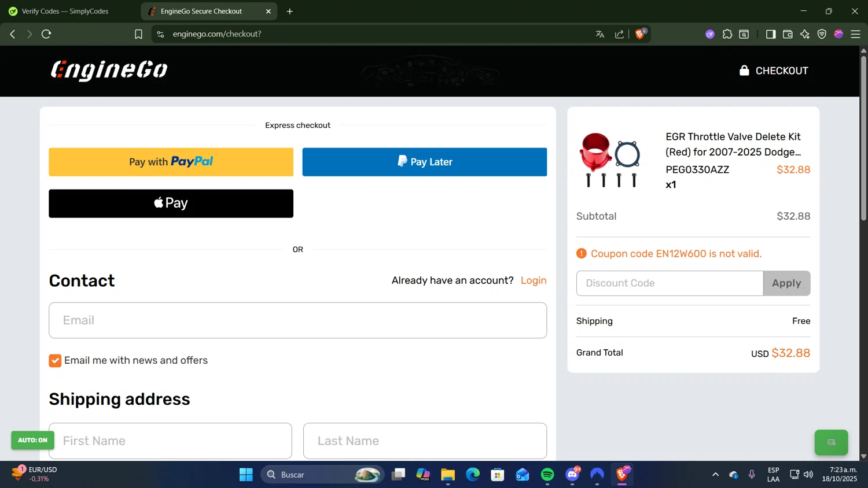The image size is (868, 488).
Task: Open the green chat widget button
Action: pos(832,442)
